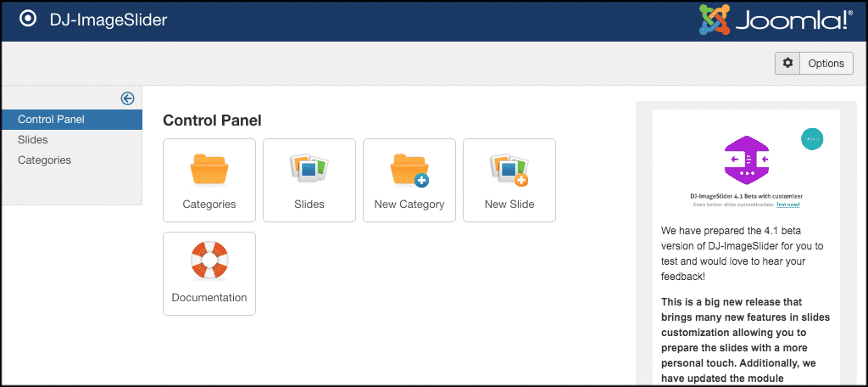This screenshot has width=868, height=387.
Task: Click the Control Panel heading
Action: click(212, 121)
